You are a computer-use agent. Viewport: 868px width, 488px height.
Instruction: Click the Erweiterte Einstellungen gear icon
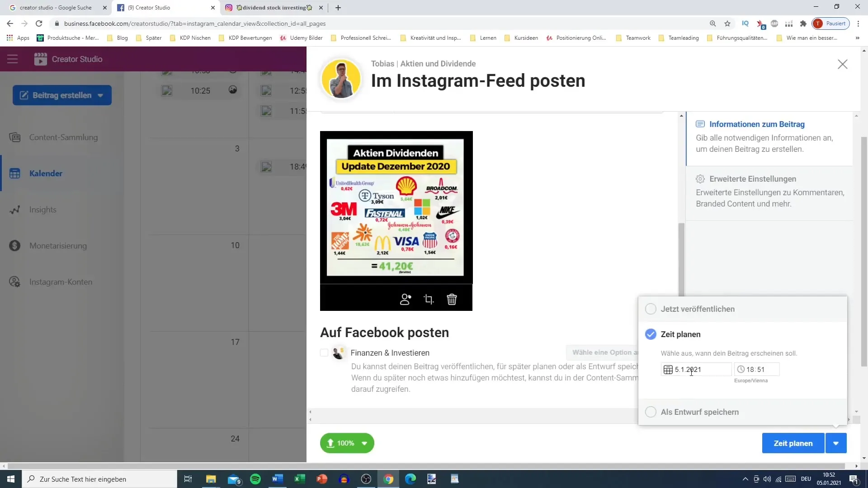[x=700, y=179]
